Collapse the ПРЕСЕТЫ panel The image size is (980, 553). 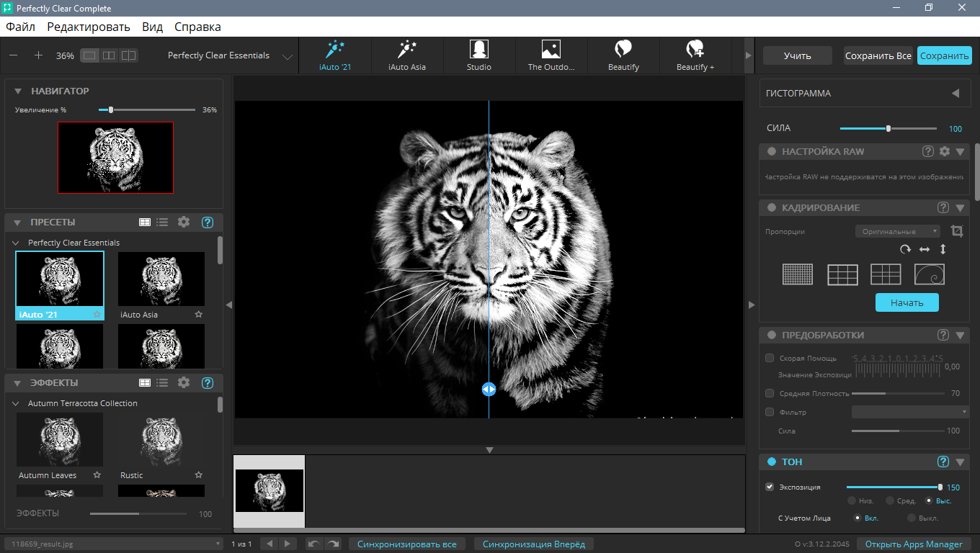[x=18, y=222]
